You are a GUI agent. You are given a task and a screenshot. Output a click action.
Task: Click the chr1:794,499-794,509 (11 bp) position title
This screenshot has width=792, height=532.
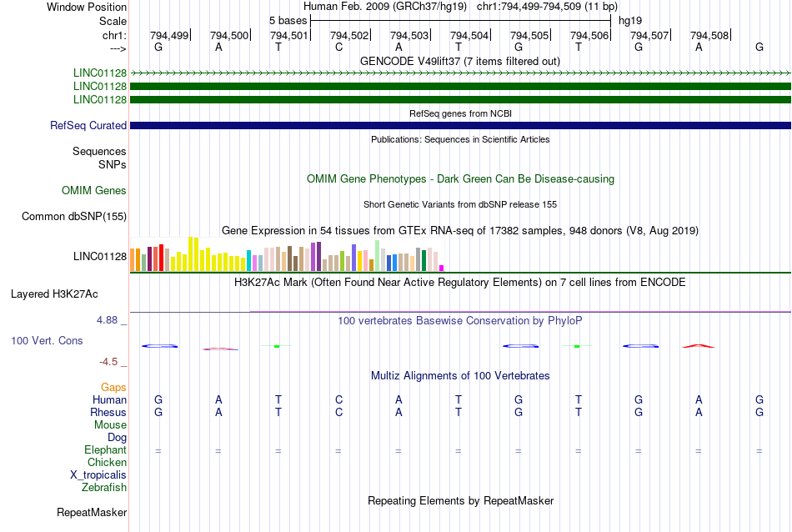(547, 7)
